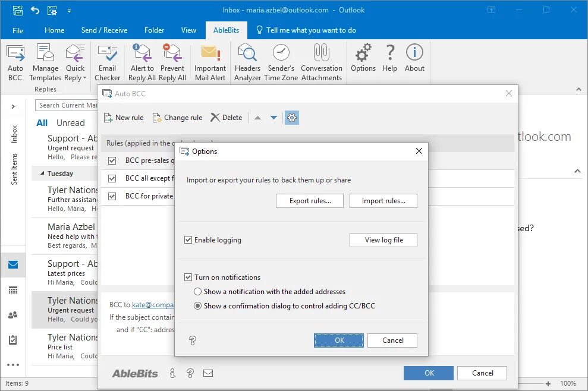588x391 pixels.
Task: Open Important Mail Alert tool
Action: 210,62
